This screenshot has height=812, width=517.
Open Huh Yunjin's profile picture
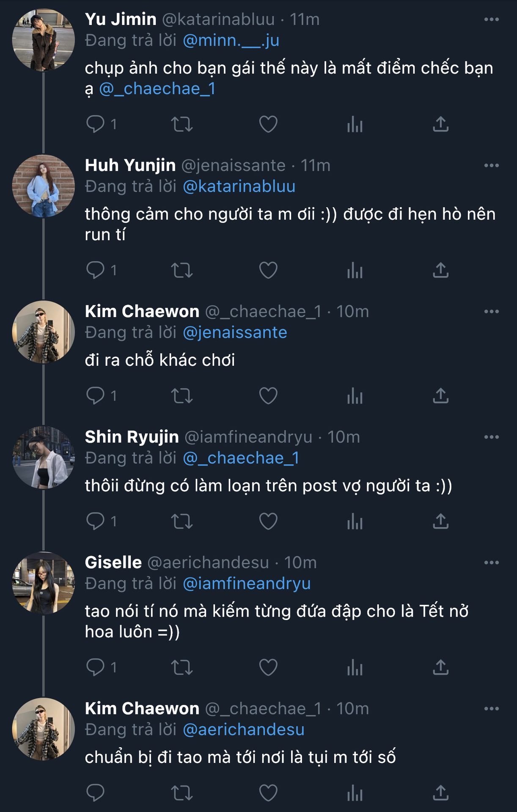pos(43,186)
